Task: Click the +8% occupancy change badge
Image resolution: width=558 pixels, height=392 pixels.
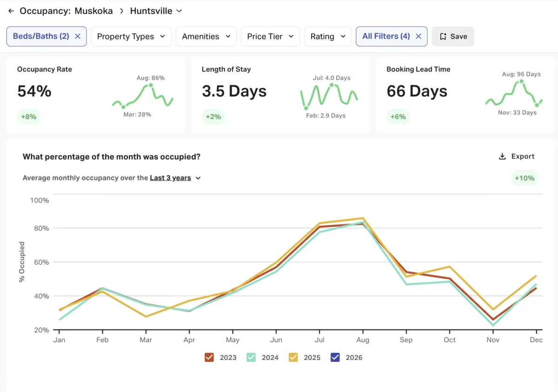Action: click(x=29, y=117)
